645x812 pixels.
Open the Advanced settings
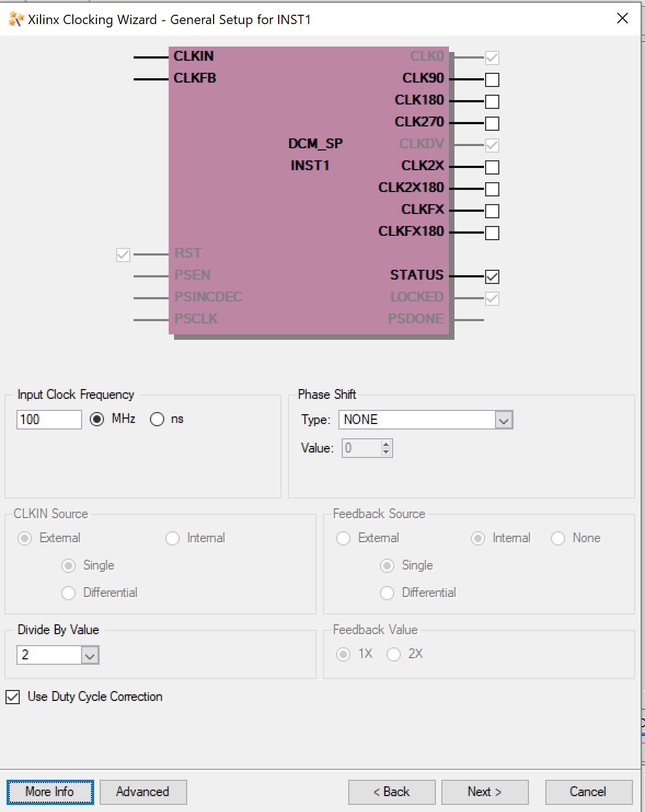143,792
